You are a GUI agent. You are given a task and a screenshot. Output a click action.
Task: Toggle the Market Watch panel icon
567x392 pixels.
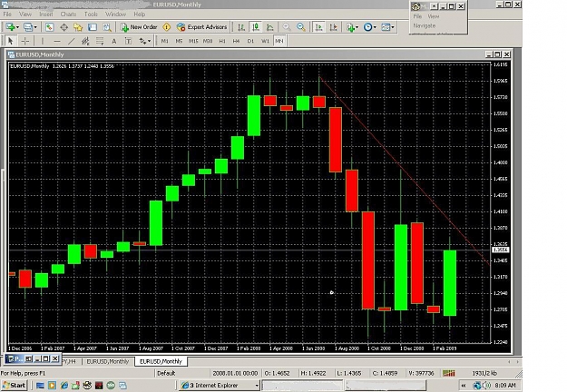pyautogui.click(x=50, y=27)
